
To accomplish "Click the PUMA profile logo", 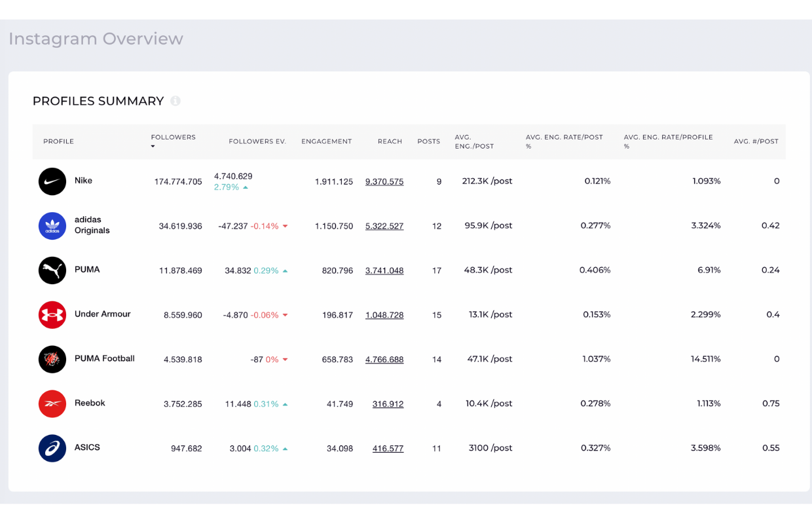I will pos(52,271).
